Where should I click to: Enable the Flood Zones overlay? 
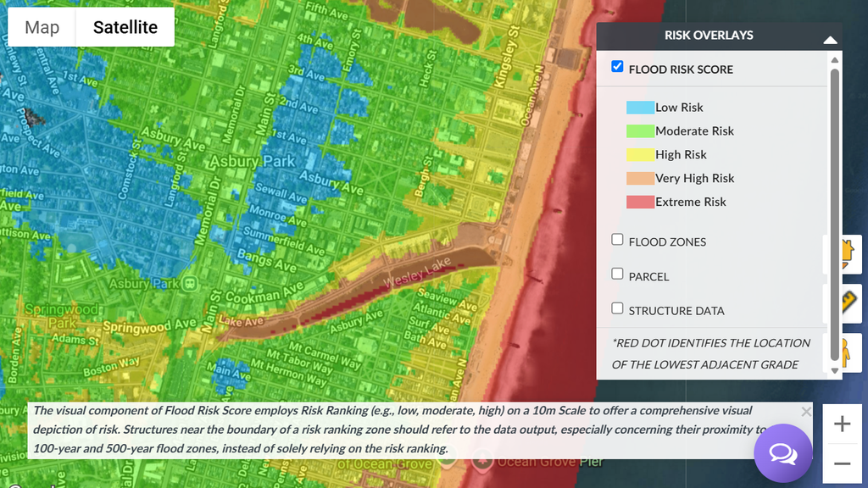tap(617, 240)
